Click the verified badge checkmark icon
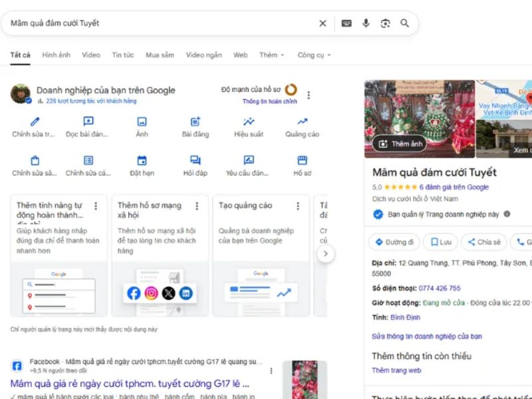 (x=378, y=214)
